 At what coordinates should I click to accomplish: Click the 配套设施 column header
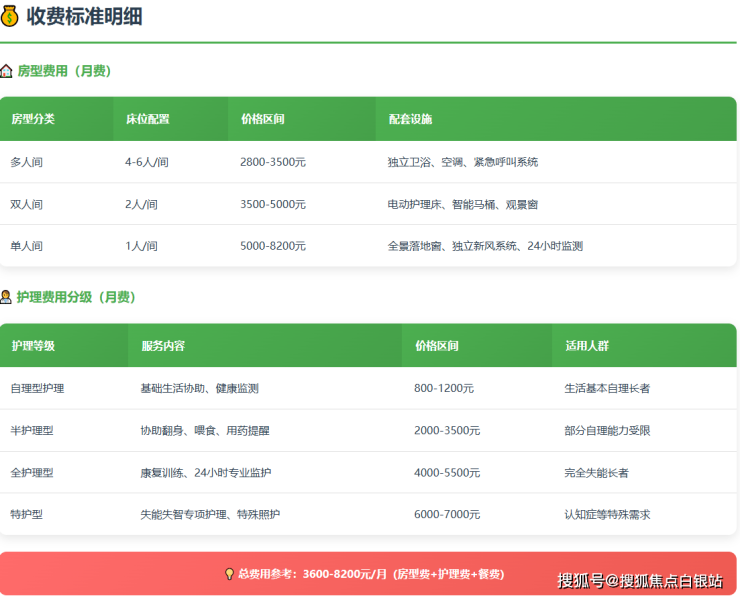(410, 119)
